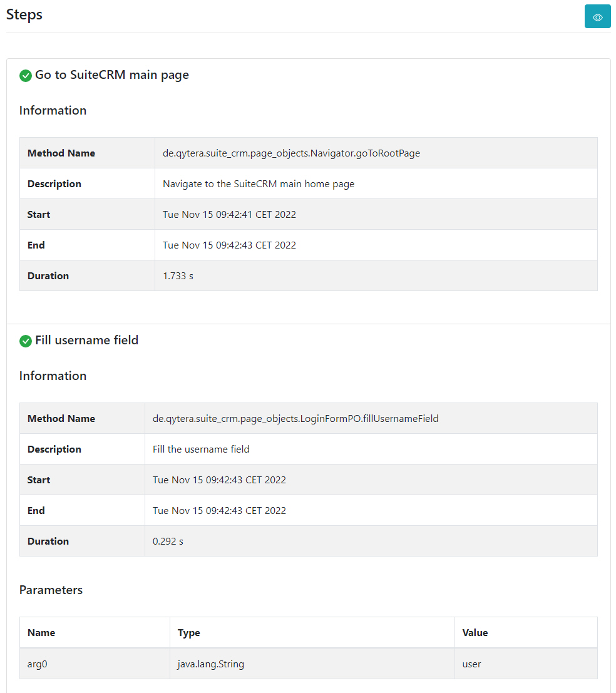Click green check icon for Fill username field
This screenshot has height=693, width=616.
click(x=26, y=341)
